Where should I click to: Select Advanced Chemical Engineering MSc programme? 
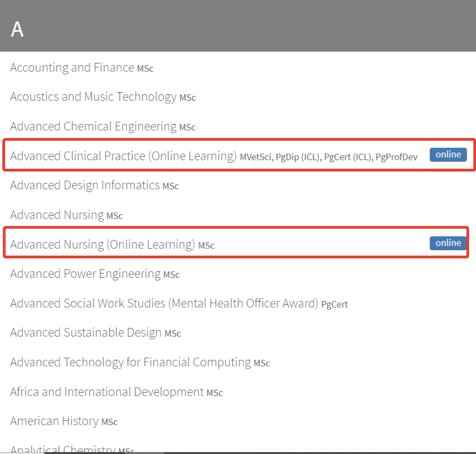click(x=93, y=126)
